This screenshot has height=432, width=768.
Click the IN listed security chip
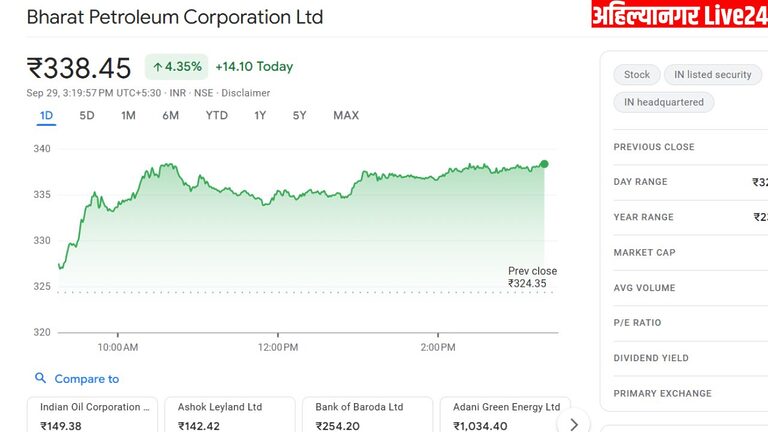coord(713,75)
